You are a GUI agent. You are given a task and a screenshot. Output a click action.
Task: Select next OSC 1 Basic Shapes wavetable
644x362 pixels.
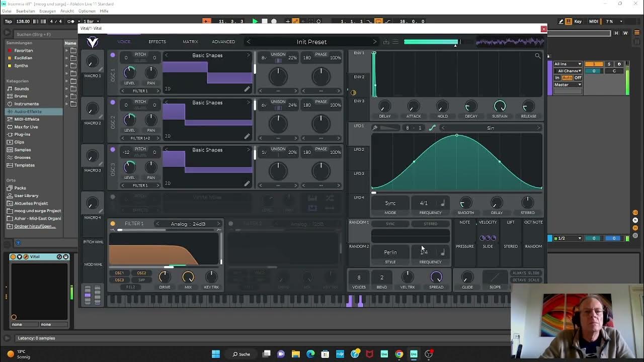point(248,55)
